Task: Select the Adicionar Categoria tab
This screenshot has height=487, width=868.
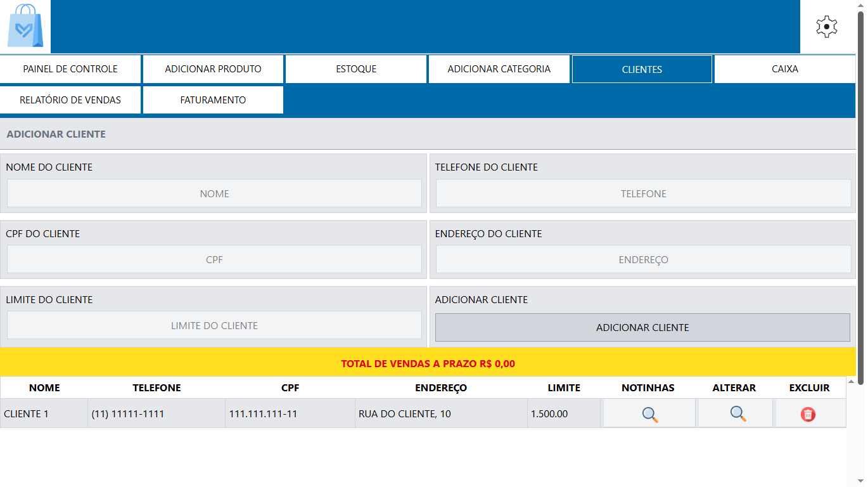Action: click(x=499, y=69)
